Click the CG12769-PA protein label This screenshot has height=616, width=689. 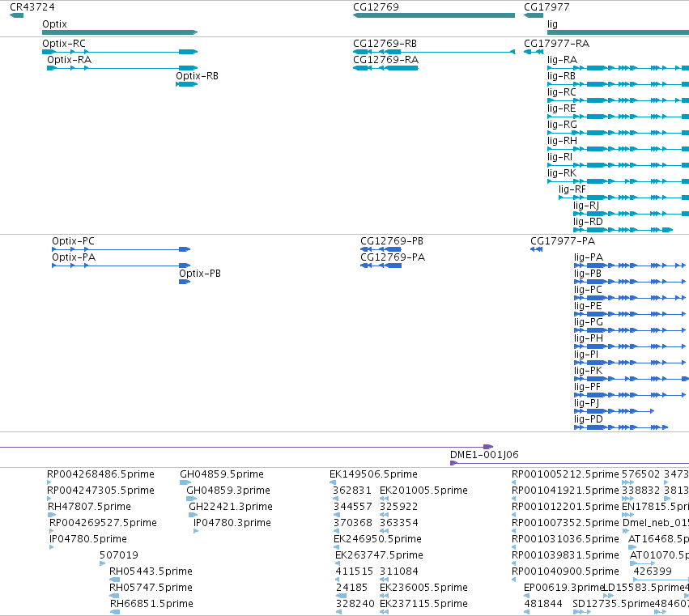(x=393, y=257)
